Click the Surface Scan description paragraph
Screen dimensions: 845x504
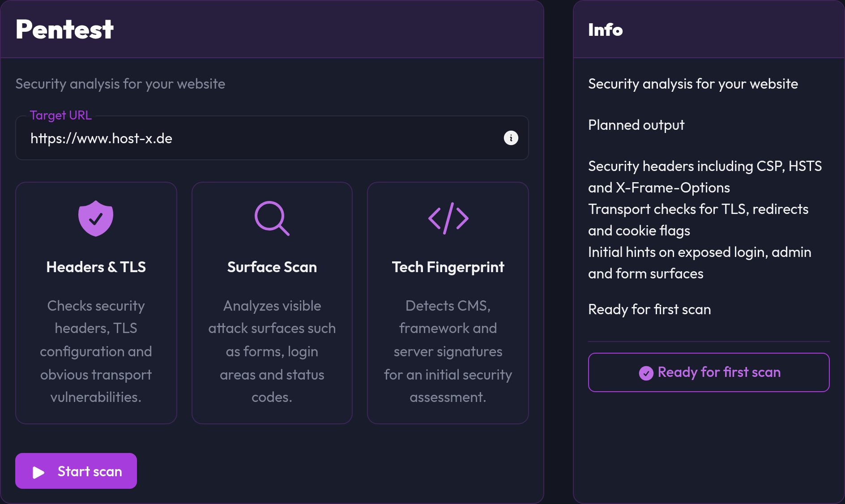click(x=272, y=351)
